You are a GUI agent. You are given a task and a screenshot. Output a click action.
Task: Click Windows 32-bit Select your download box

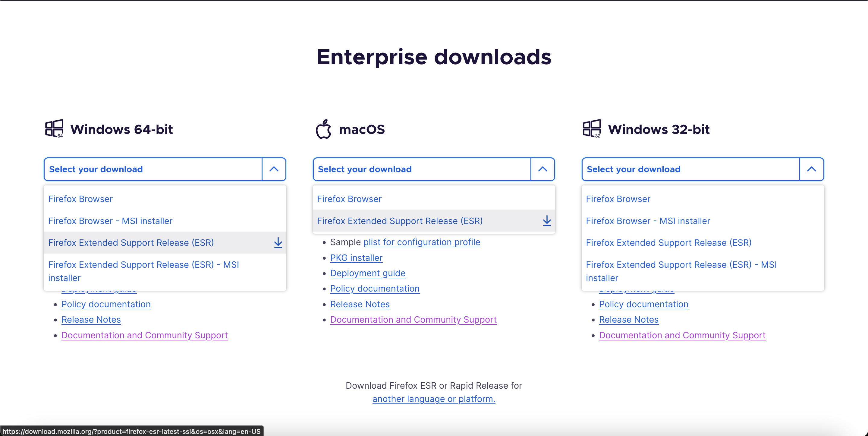[691, 169]
